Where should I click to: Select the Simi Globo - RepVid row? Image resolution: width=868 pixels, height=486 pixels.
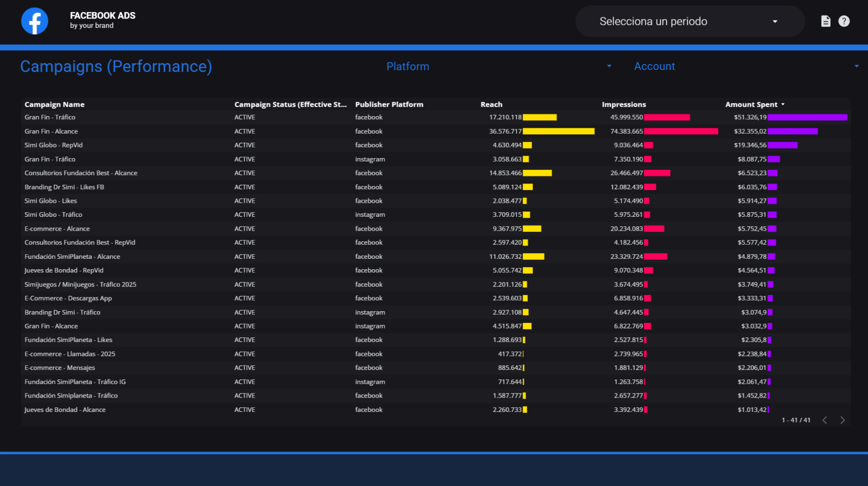tap(436, 145)
